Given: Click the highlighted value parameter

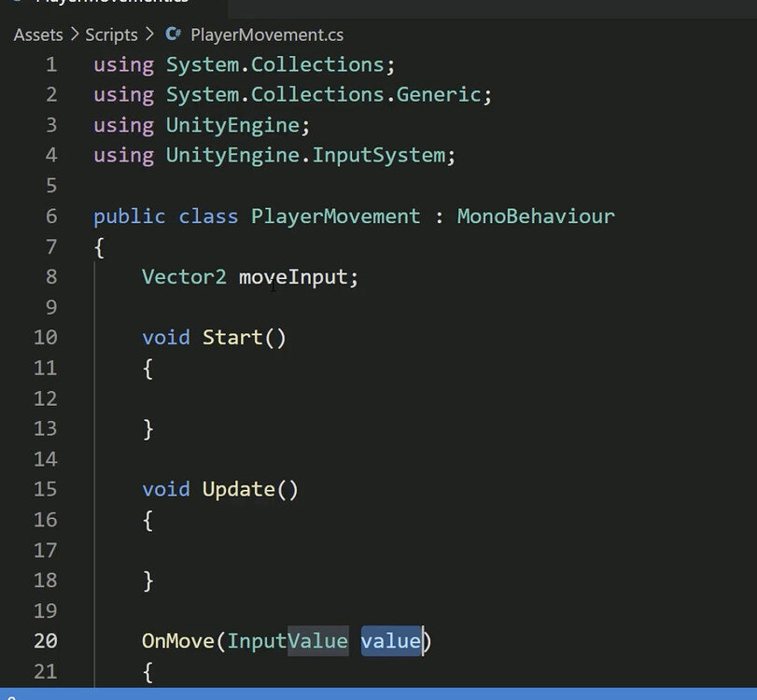Looking at the screenshot, I should [392, 641].
